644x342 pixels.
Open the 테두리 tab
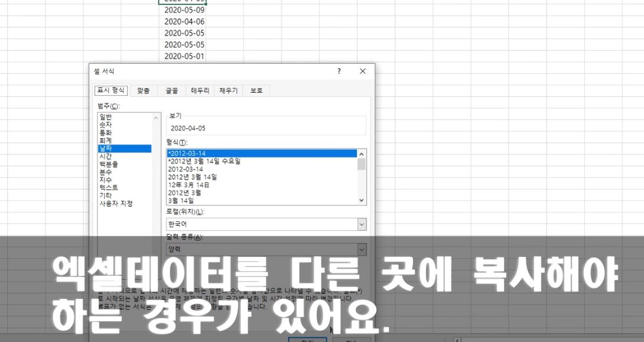tap(200, 91)
